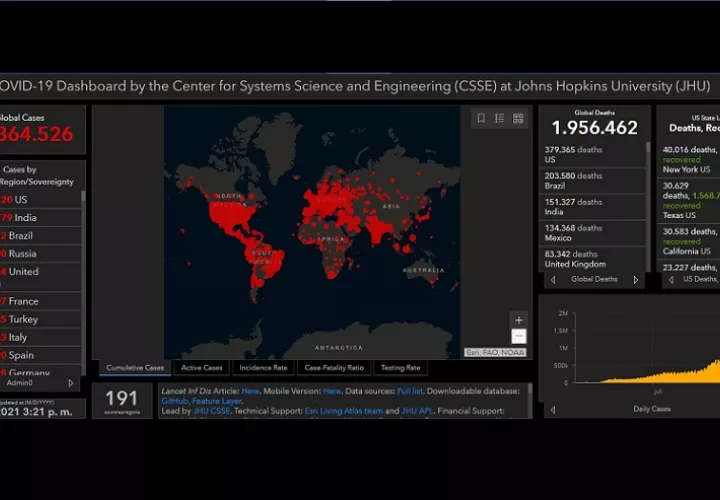Viewport: 720px width, 500px height.
Task: Switch to Cumulative Cases tab
Action: click(x=135, y=368)
